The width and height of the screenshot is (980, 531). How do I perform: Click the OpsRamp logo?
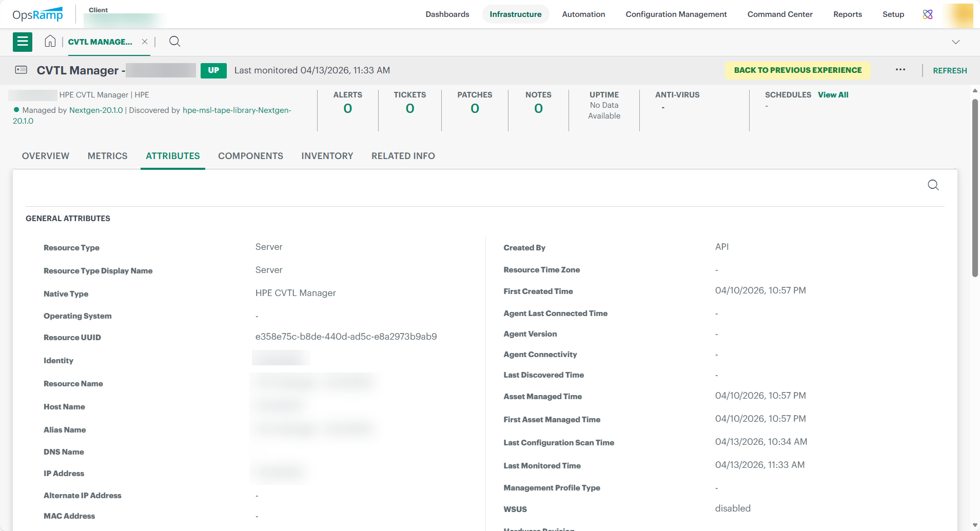(37, 14)
